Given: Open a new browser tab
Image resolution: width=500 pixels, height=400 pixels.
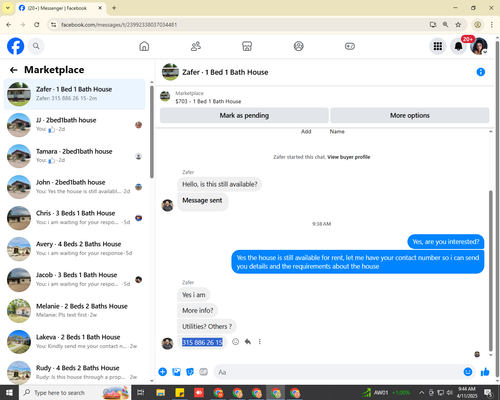Looking at the screenshot, I should pos(114,8).
